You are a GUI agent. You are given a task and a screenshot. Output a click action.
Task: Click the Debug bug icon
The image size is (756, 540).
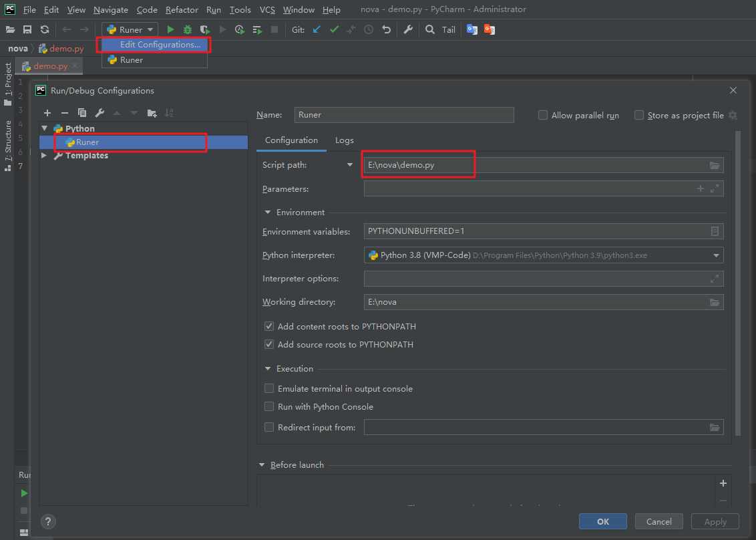click(188, 29)
